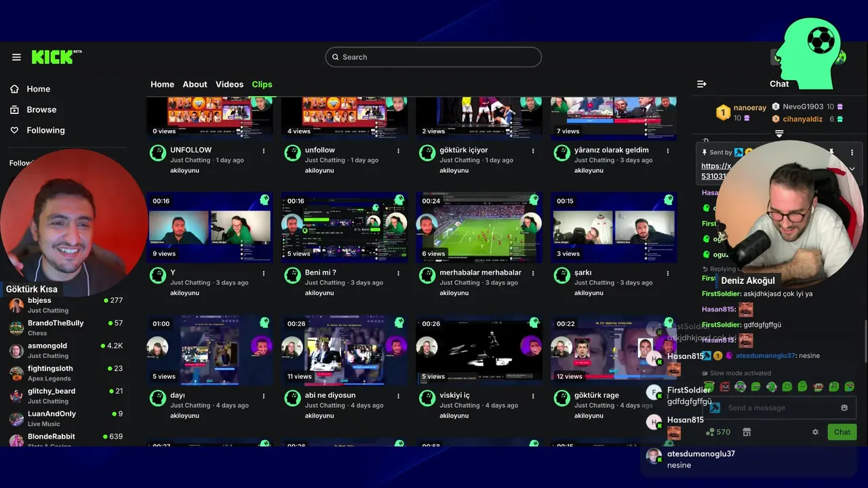This screenshot has width=868, height=488.
Task: Switch to the Videos tab
Action: [229, 84]
